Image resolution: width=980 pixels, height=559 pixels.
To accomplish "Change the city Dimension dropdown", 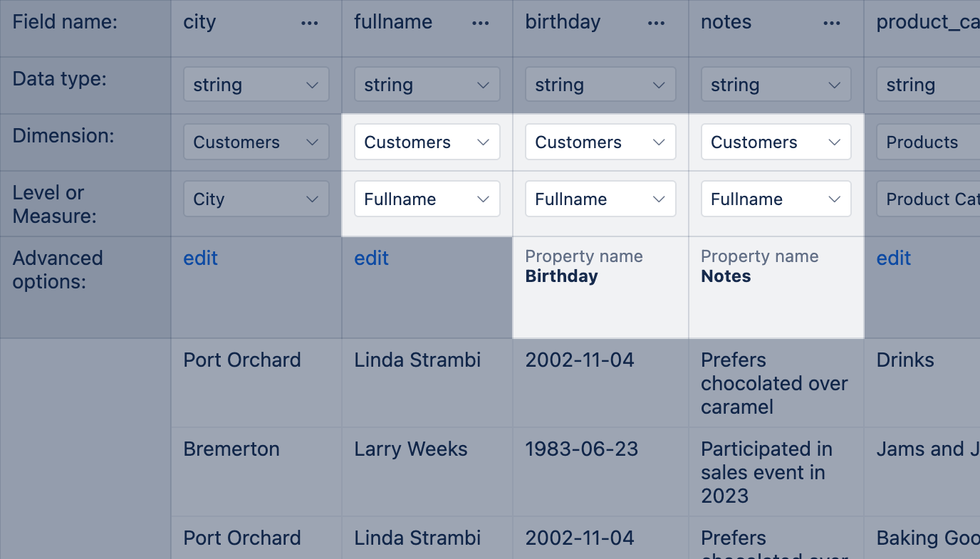I will [x=256, y=142].
